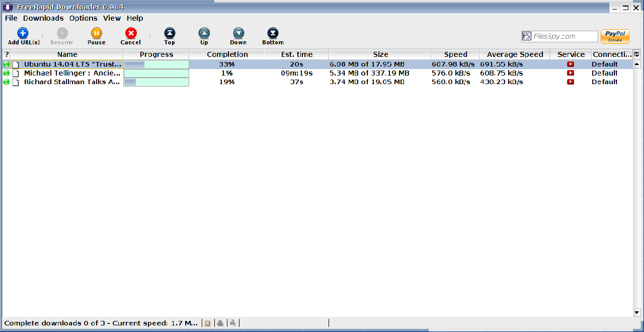Image resolution: width=644 pixels, height=332 pixels.
Task: Open the File menu
Action: (11, 18)
